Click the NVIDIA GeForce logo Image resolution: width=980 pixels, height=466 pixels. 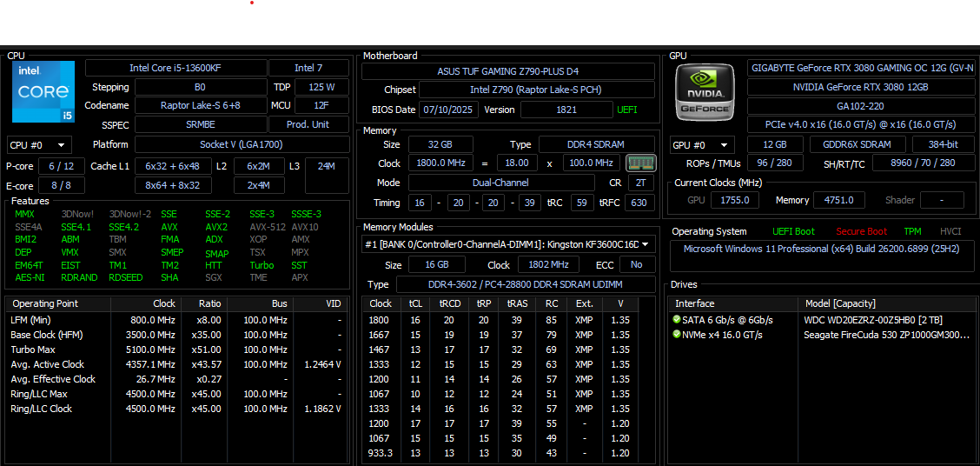click(x=705, y=91)
